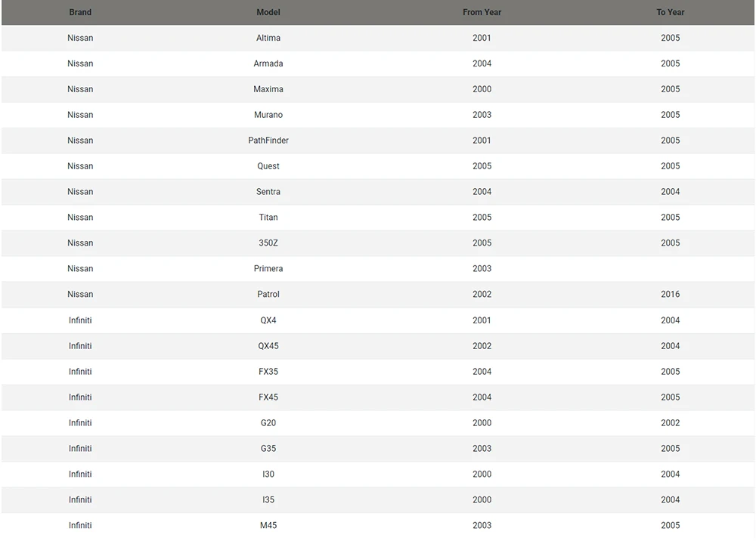The height and width of the screenshot is (544, 756).
Task: Click the Model column header
Action: (268, 12)
